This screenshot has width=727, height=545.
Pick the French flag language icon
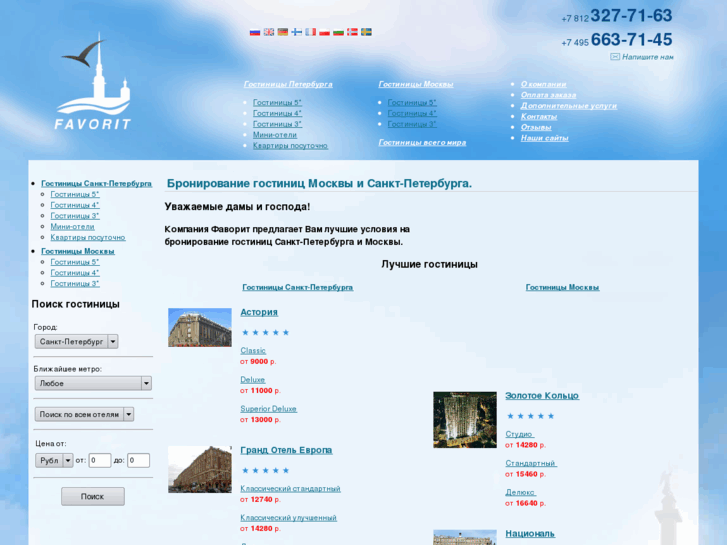click(310, 32)
